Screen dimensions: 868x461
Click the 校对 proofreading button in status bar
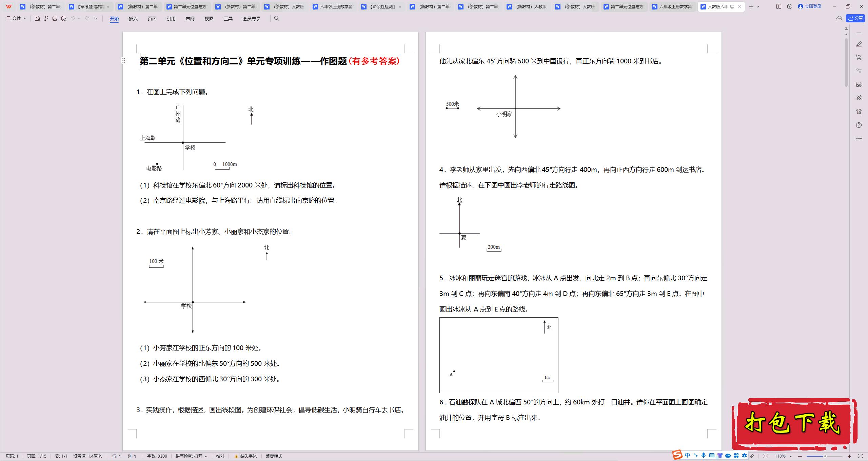tap(220, 456)
